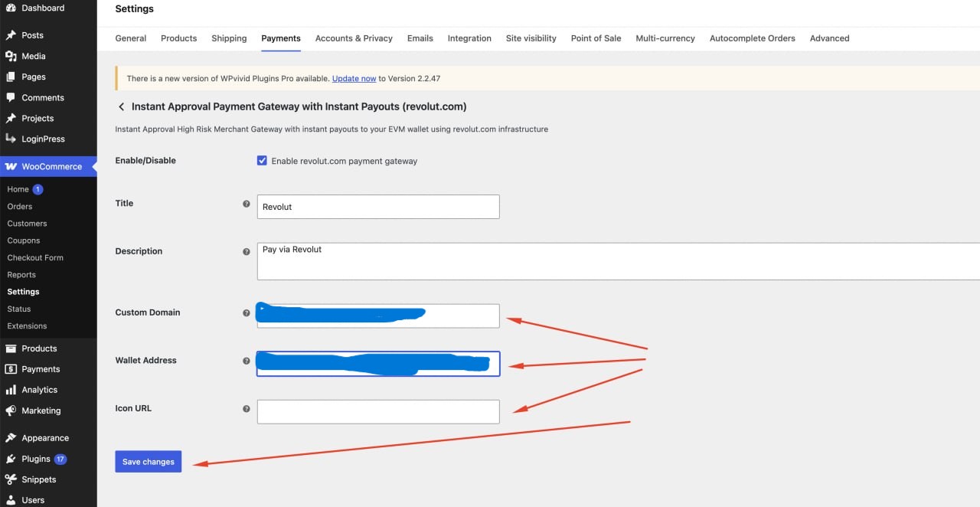980x507 pixels.
Task: Click the Users person icon
Action: click(11, 500)
